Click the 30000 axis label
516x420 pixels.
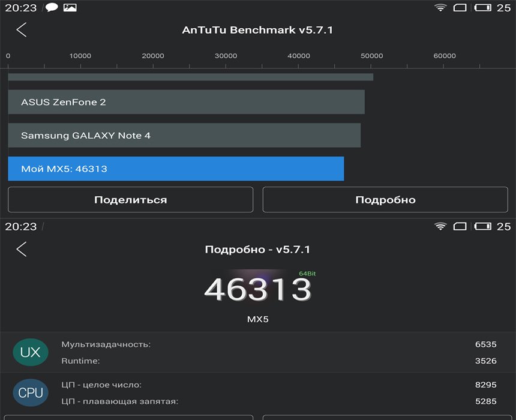(x=226, y=56)
